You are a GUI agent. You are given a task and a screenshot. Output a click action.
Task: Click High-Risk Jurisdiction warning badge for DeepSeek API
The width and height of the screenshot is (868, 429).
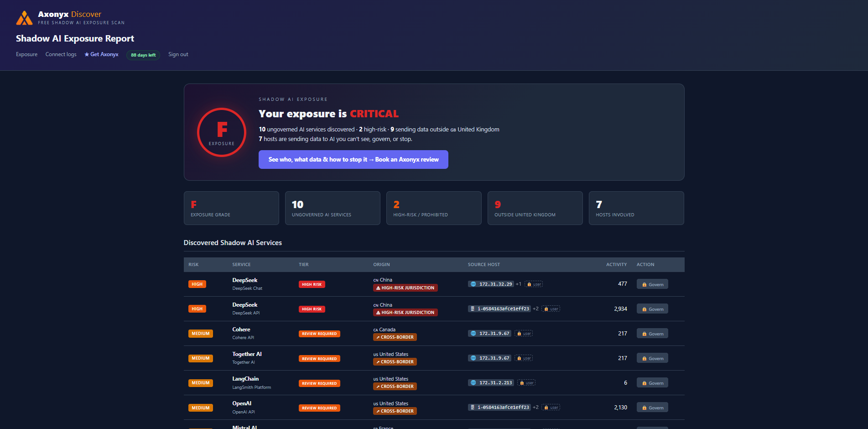tap(405, 312)
